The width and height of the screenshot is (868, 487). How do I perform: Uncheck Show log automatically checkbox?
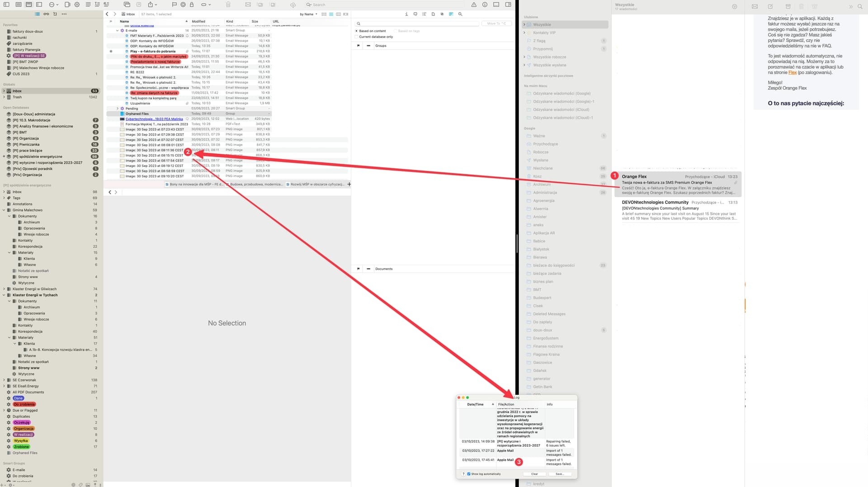[469, 474]
